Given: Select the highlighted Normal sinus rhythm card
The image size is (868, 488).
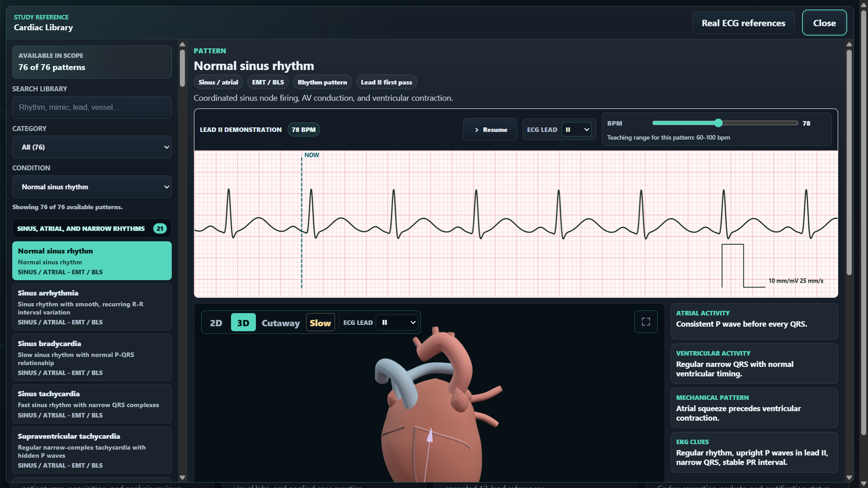Looking at the screenshot, I should click(x=92, y=261).
